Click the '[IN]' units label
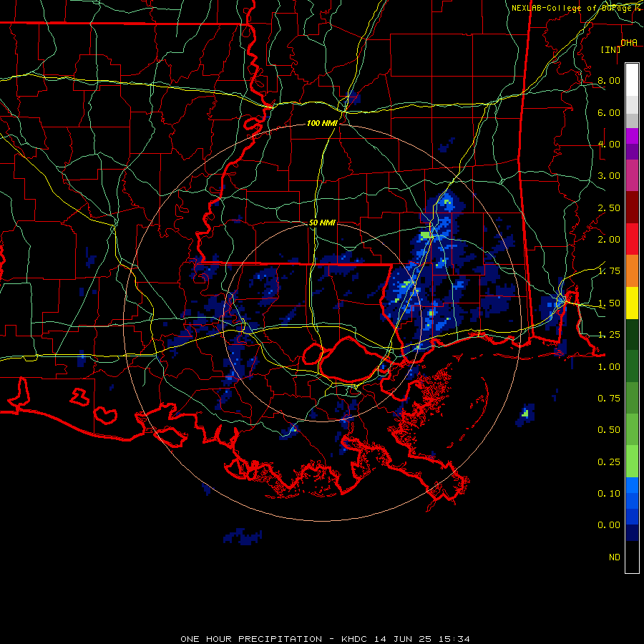 tap(611, 49)
